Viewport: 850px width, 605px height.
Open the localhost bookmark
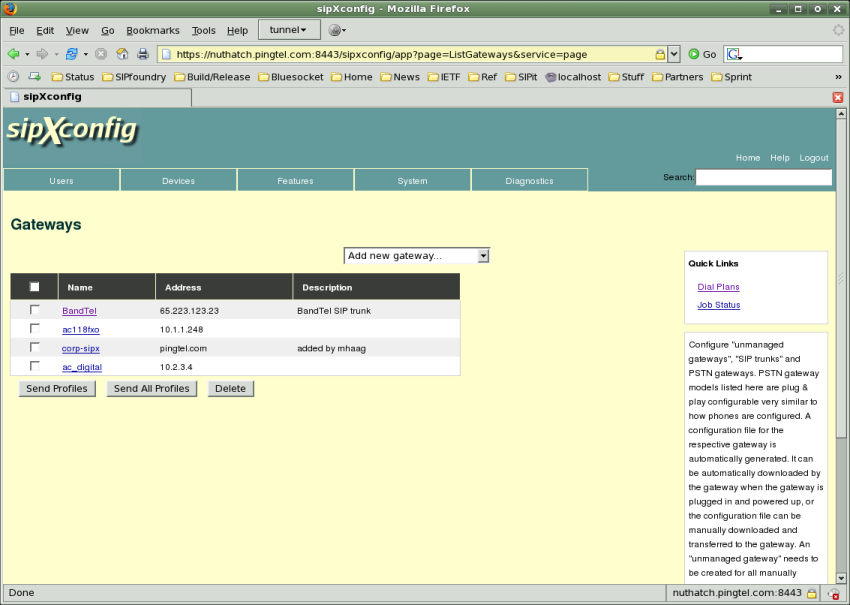(573, 77)
